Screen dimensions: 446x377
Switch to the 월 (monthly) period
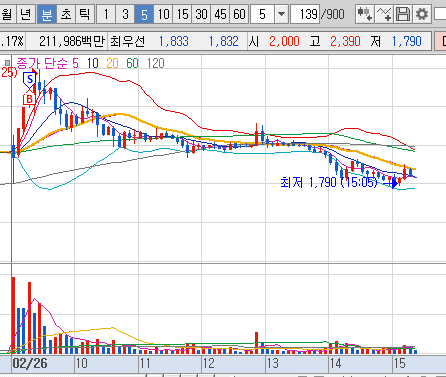[7, 14]
